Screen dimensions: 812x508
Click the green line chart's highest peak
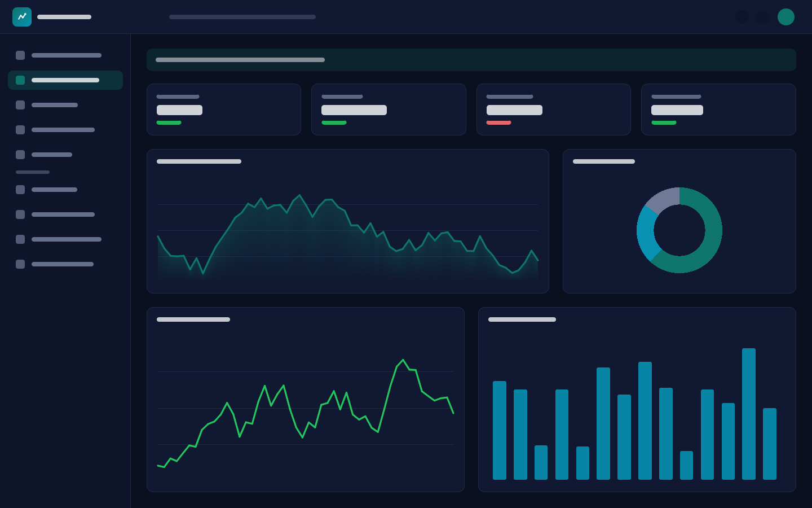click(x=403, y=360)
